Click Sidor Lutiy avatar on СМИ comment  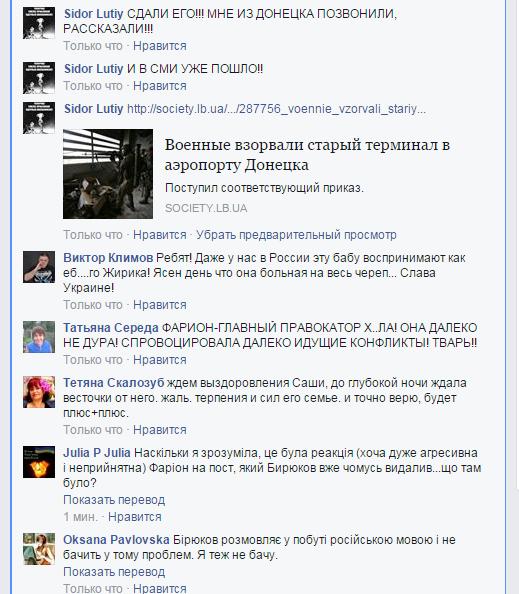point(39,78)
